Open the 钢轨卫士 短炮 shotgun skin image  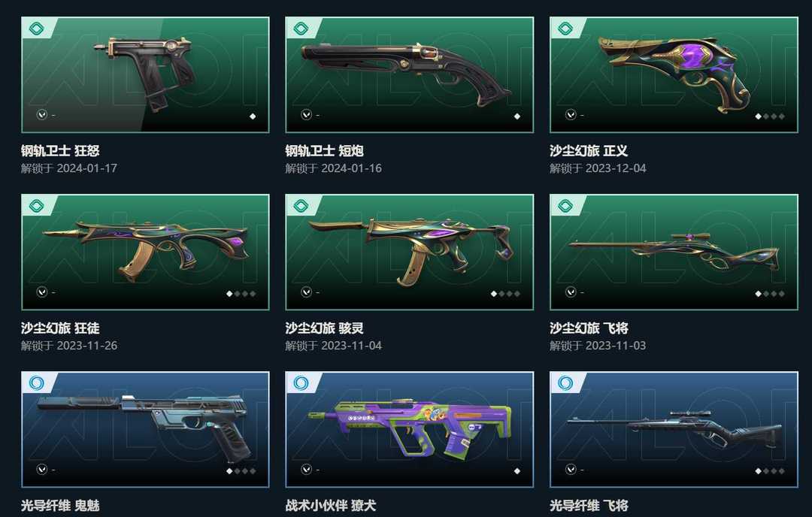point(410,75)
